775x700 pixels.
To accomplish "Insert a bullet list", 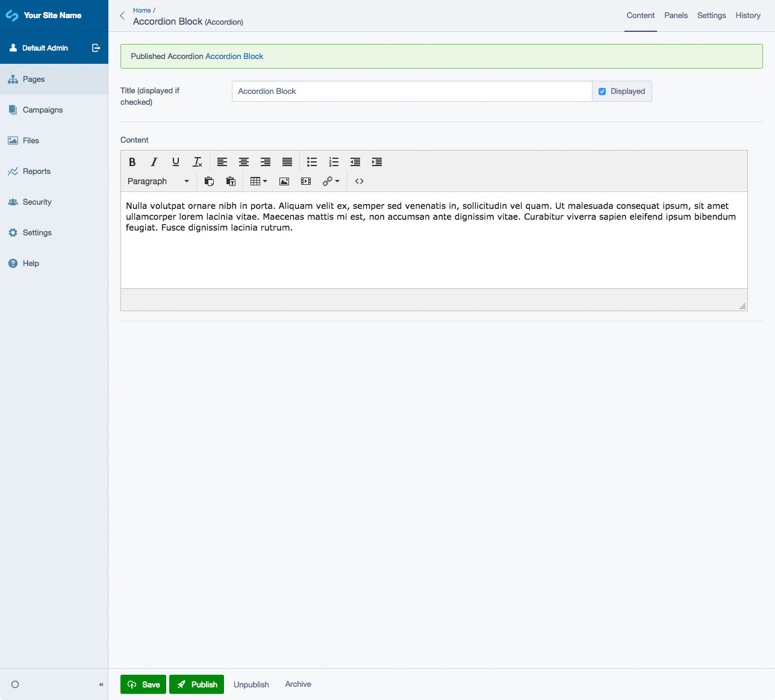I will tap(312, 162).
